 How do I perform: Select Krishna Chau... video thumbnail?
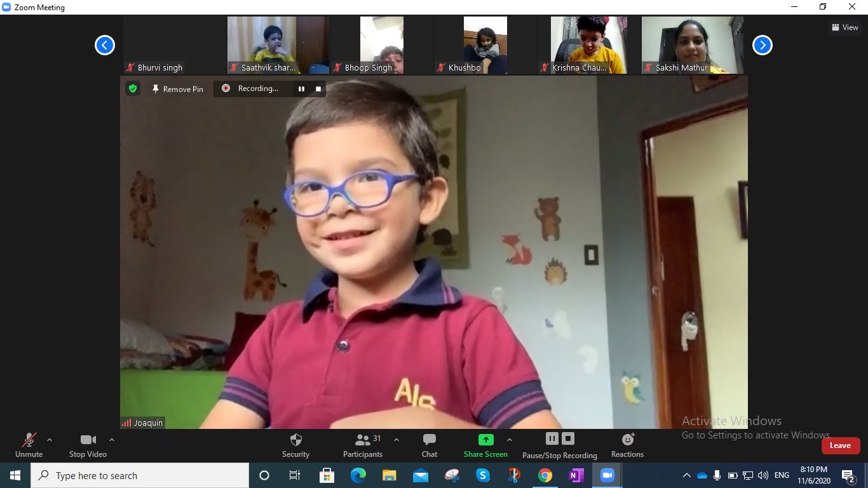click(588, 45)
